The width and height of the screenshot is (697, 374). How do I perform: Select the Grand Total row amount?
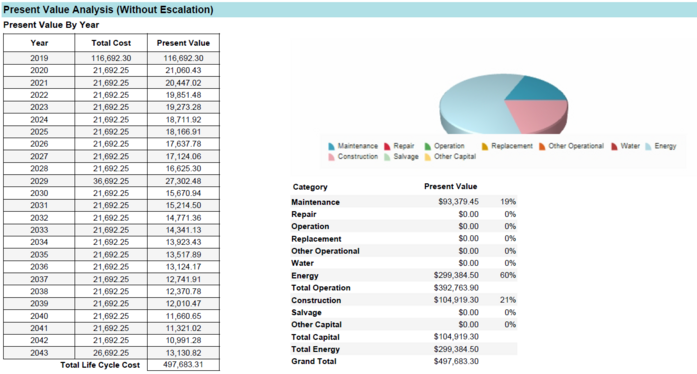(456, 361)
